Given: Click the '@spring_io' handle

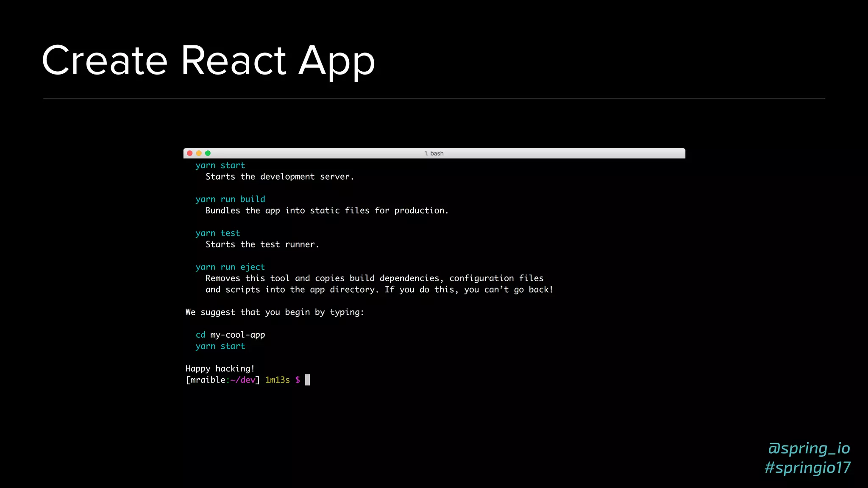Looking at the screenshot, I should tap(809, 448).
